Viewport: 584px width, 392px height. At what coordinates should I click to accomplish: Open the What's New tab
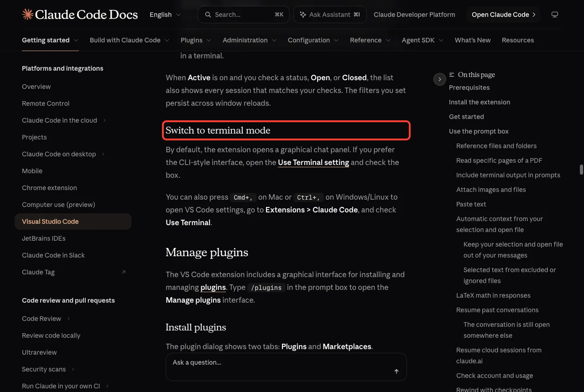[473, 40]
